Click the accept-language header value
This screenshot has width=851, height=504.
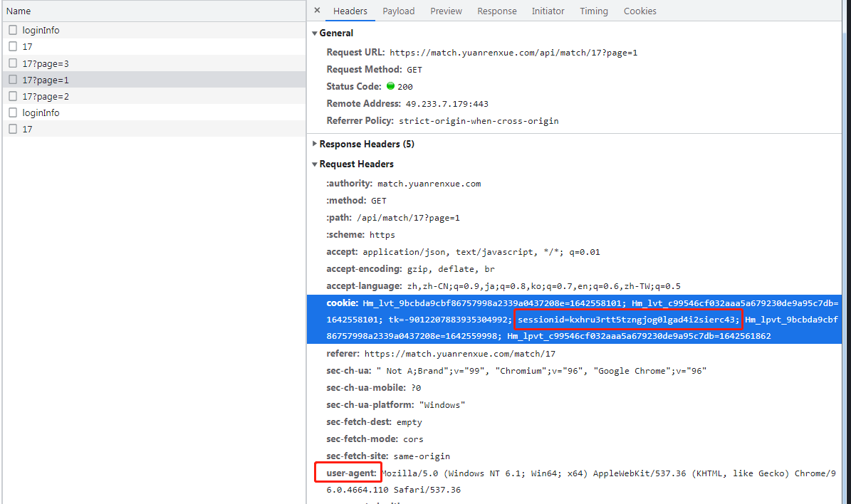click(544, 286)
